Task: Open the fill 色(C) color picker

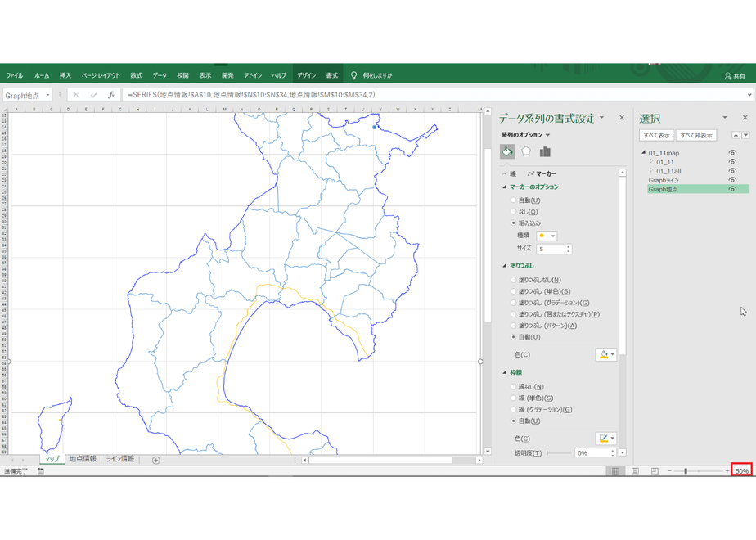Action: click(606, 354)
